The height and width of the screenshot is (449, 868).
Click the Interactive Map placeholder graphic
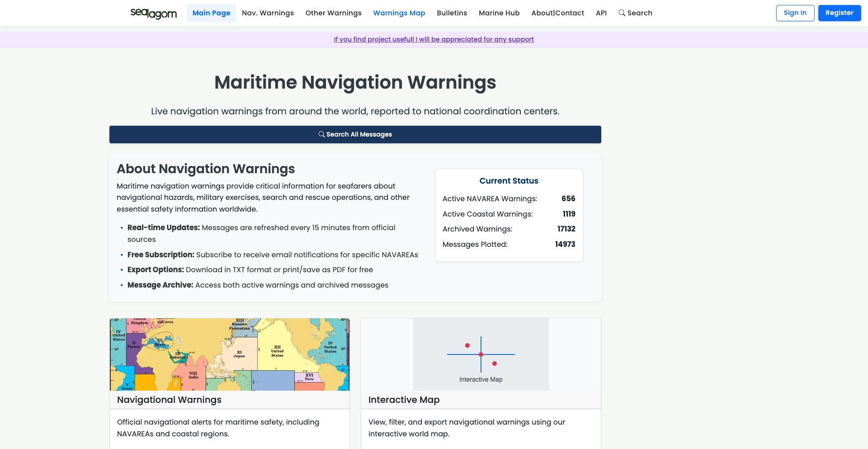[x=481, y=354]
